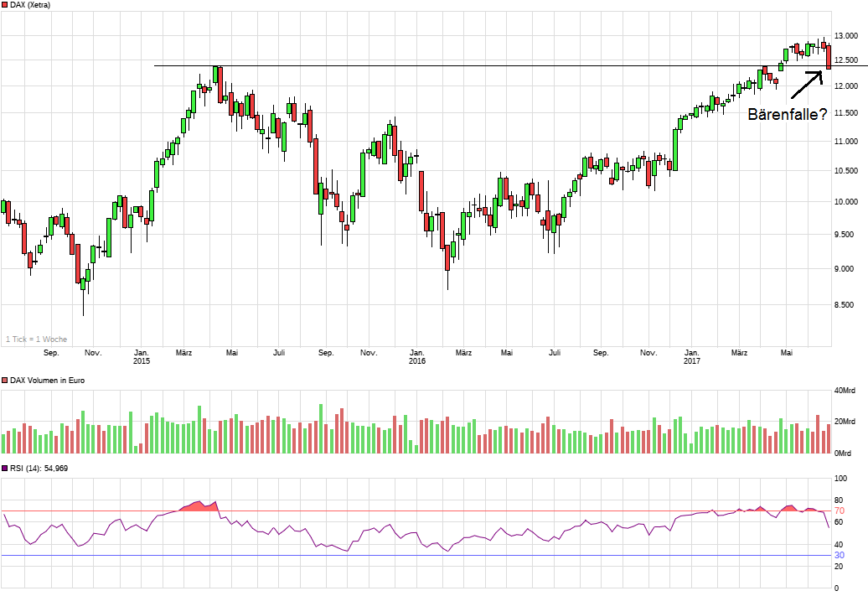Select the DAX Volumen in Euro legend label
Viewport: 868px width, 596px height.
coord(47,381)
